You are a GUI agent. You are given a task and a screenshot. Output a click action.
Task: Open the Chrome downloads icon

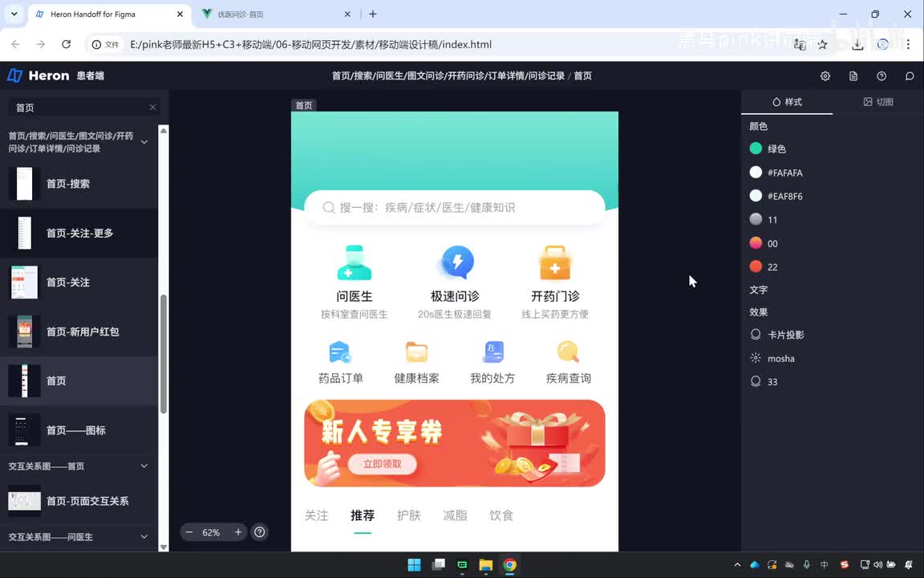click(x=857, y=44)
